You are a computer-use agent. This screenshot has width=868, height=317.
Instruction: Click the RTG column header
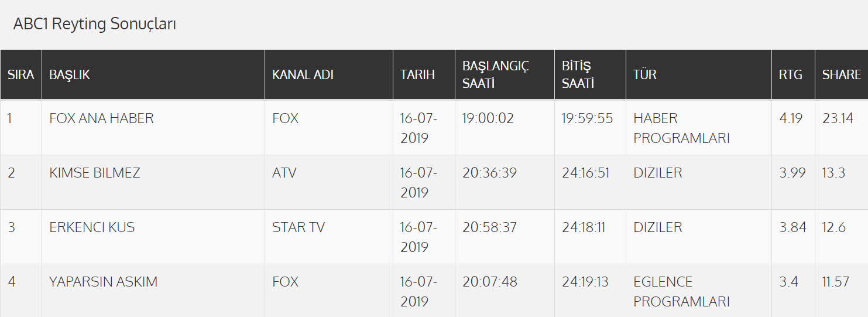coord(790,75)
